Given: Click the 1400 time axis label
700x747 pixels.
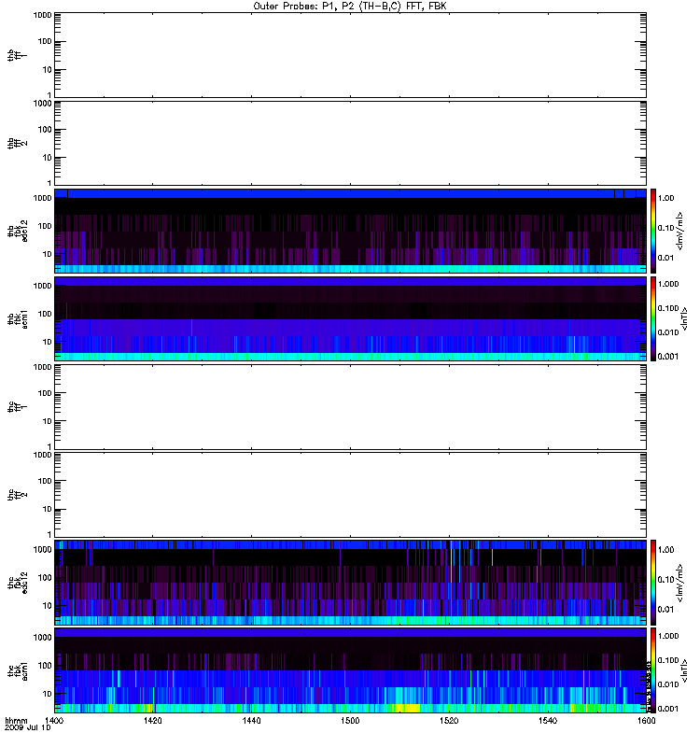Looking at the screenshot, I should 54,720.
